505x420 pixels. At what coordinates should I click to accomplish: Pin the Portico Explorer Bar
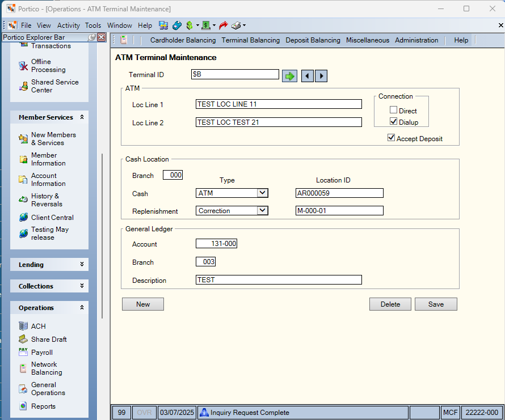click(92, 37)
